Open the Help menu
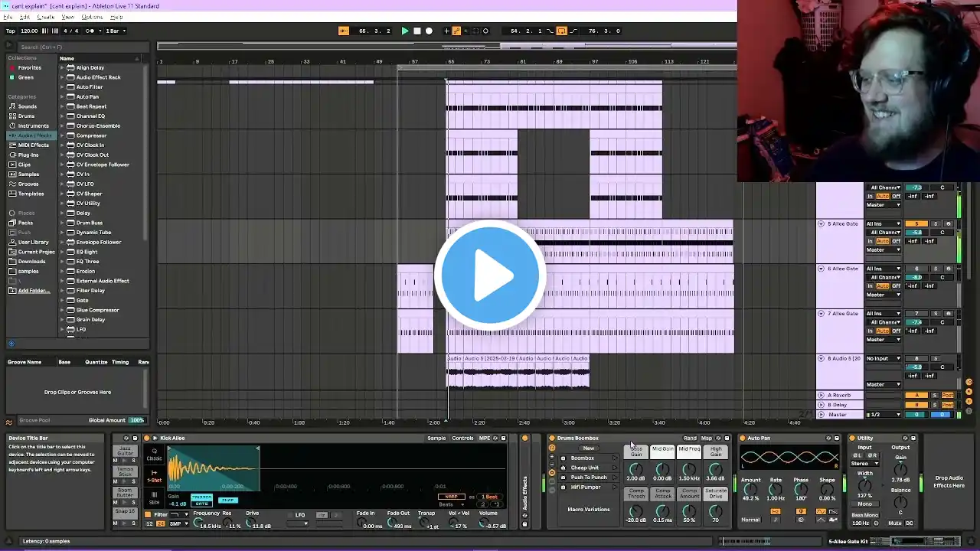The image size is (980, 551). (116, 17)
